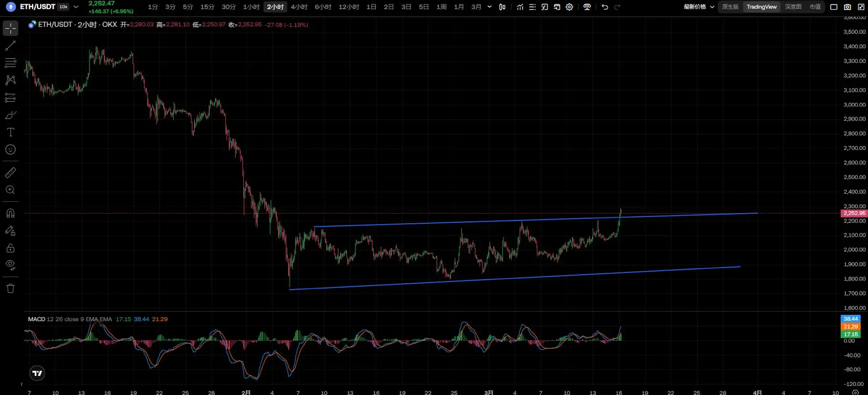Remove drawings with the trash icon
The width and height of the screenshot is (868, 395).
pyautogui.click(x=10, y=288)
